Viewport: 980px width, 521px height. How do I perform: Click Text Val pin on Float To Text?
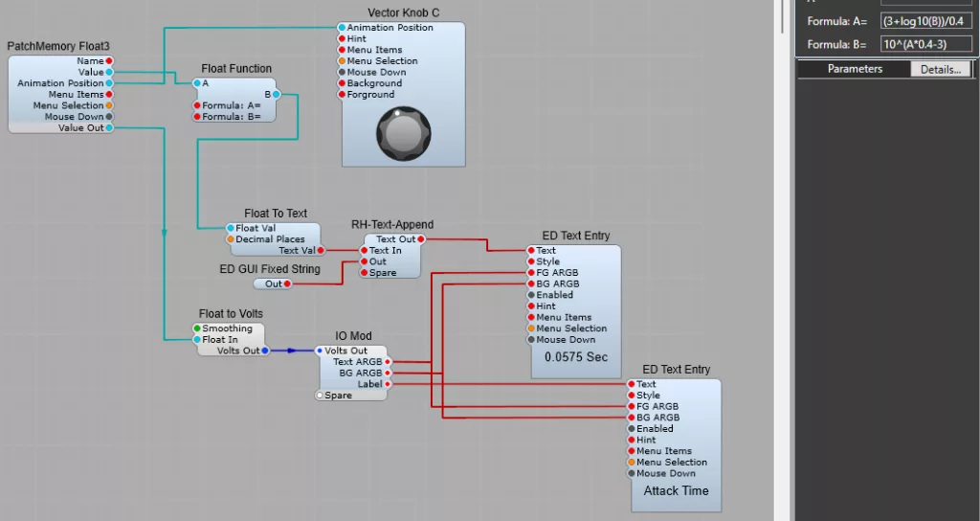pos(321,251)
